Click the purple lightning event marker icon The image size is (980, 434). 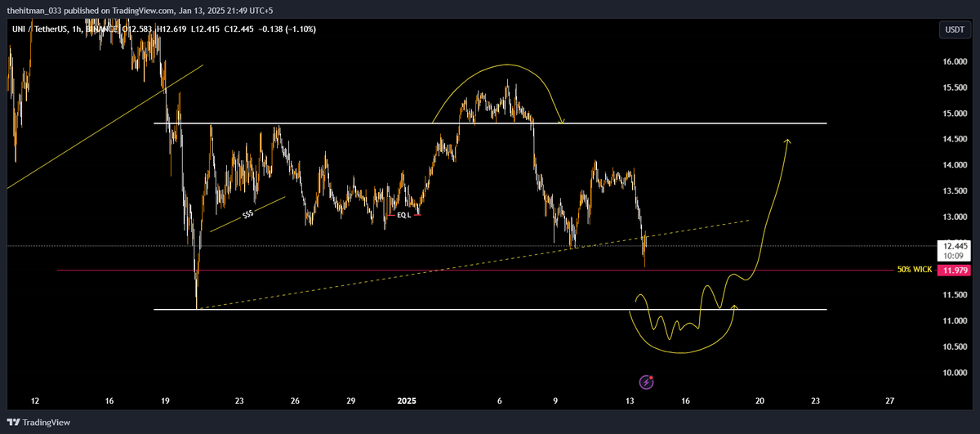click(647, 382)
